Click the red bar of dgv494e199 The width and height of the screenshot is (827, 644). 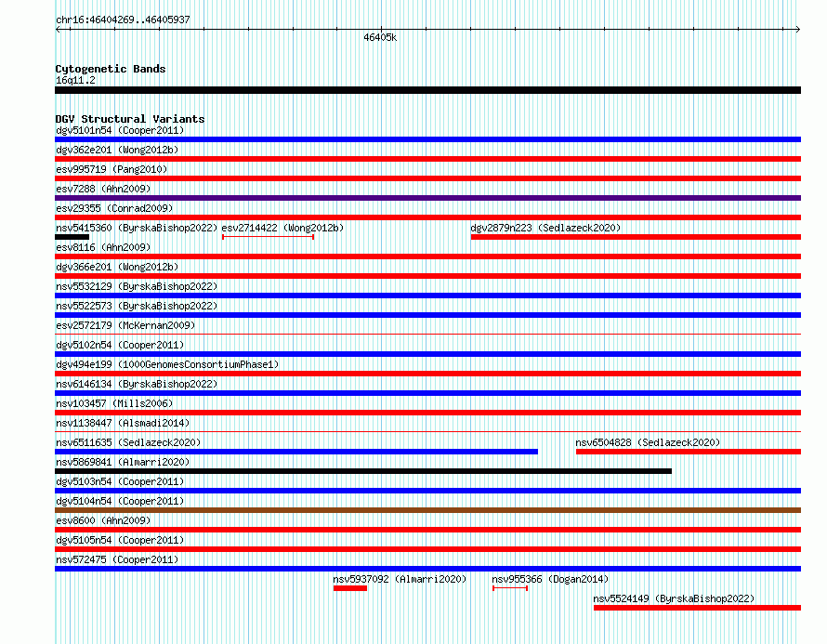[x=427, y=374]
